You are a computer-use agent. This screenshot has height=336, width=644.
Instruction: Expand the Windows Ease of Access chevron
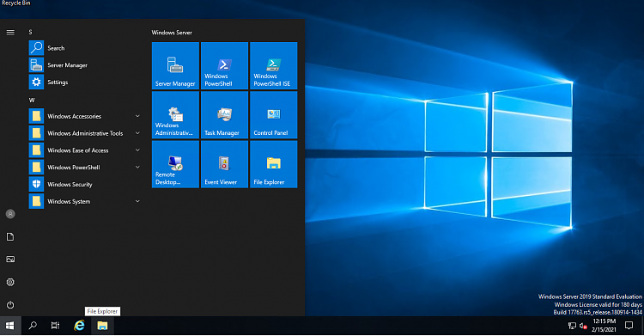click(x=137, y=150)
